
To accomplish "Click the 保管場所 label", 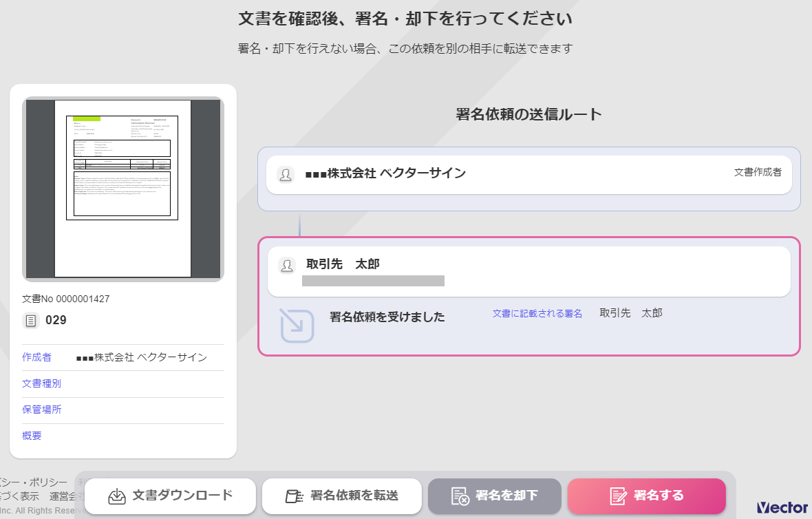I will (x=41, y=410).
